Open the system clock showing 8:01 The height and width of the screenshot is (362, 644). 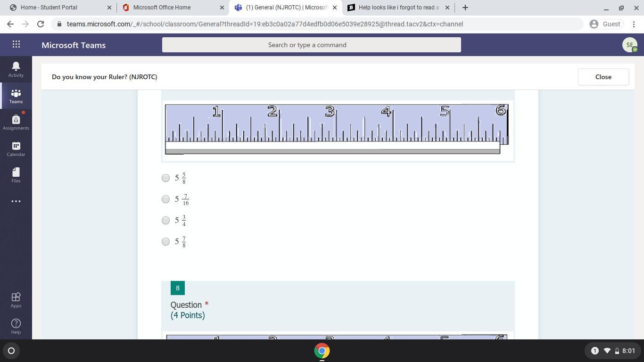pyautogui.click(x=628, y=351)
